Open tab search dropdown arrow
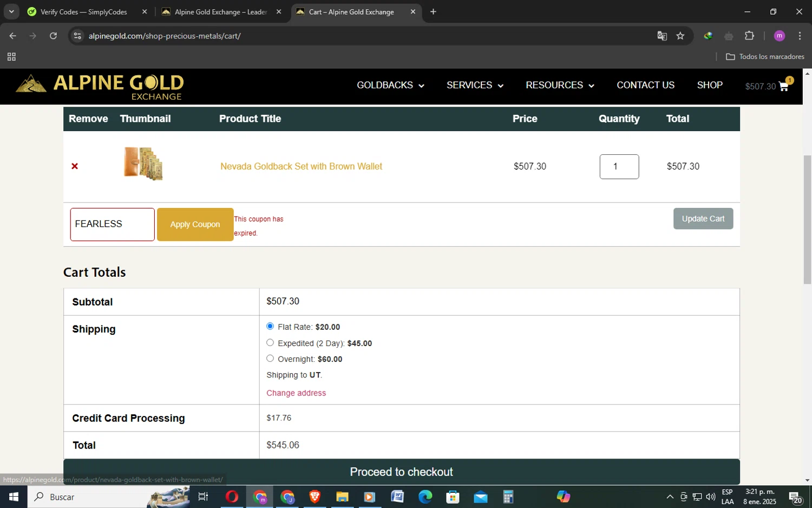 [x=11, y=11]
